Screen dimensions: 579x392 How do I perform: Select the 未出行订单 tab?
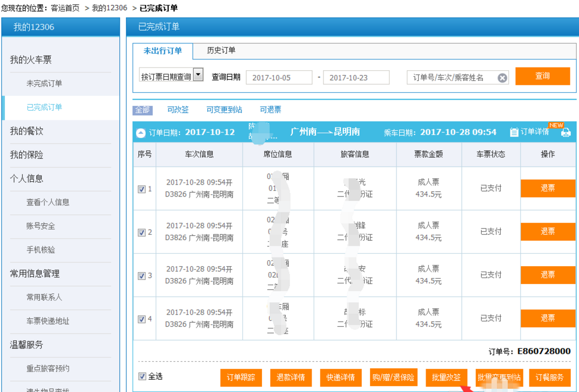click(x=163, y=51)
